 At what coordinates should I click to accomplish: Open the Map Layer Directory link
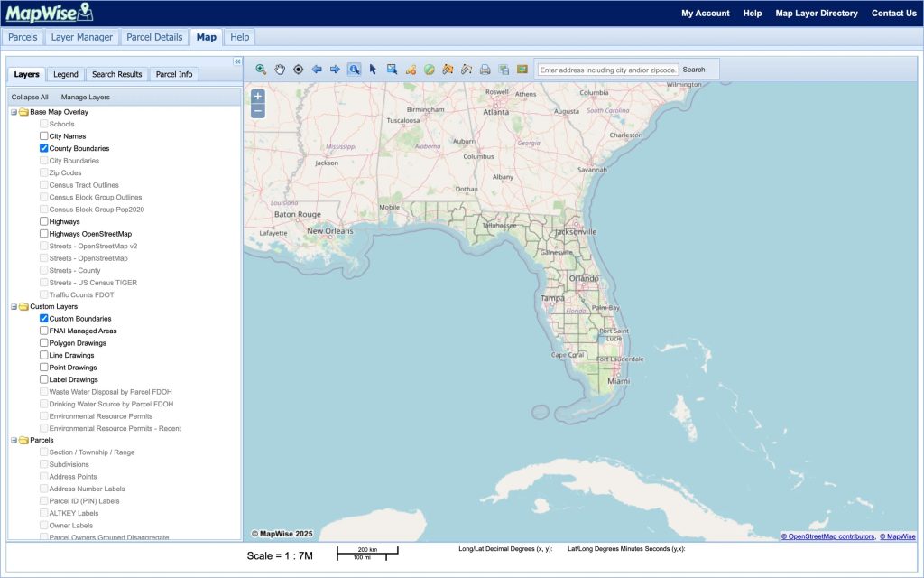[x=816, y=13]
